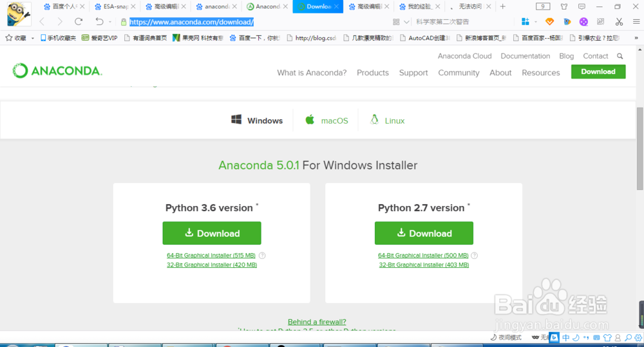Click the gear settings icon in input method bar
644x347 pixels.
pos(638,337)
